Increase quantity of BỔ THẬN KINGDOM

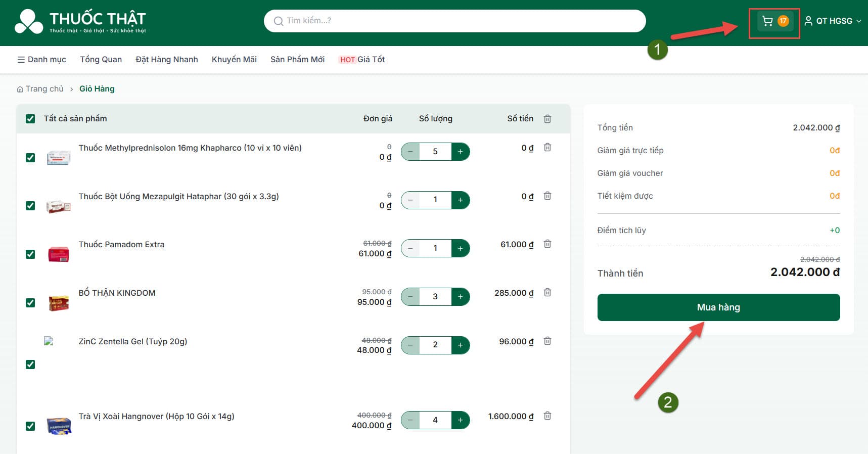460,297
